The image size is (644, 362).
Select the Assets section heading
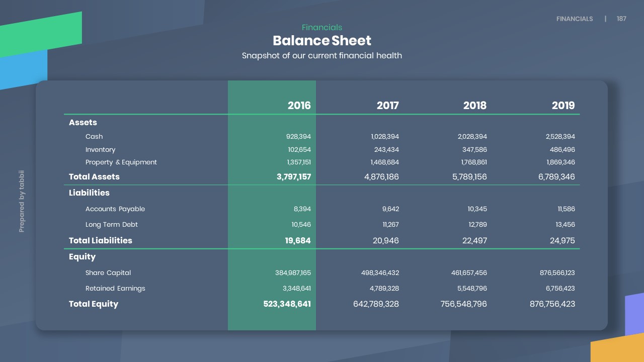coord(83,123)
